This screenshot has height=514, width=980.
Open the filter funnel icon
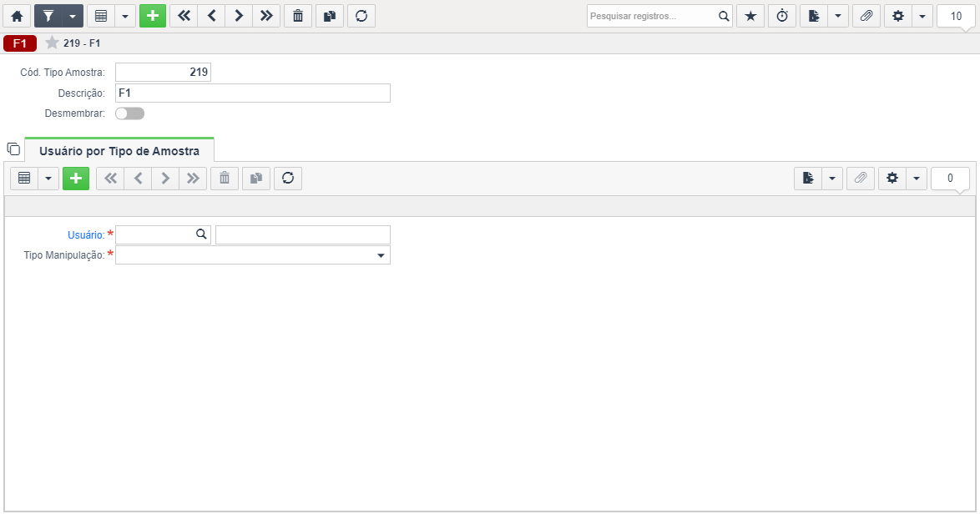point(48,16)
